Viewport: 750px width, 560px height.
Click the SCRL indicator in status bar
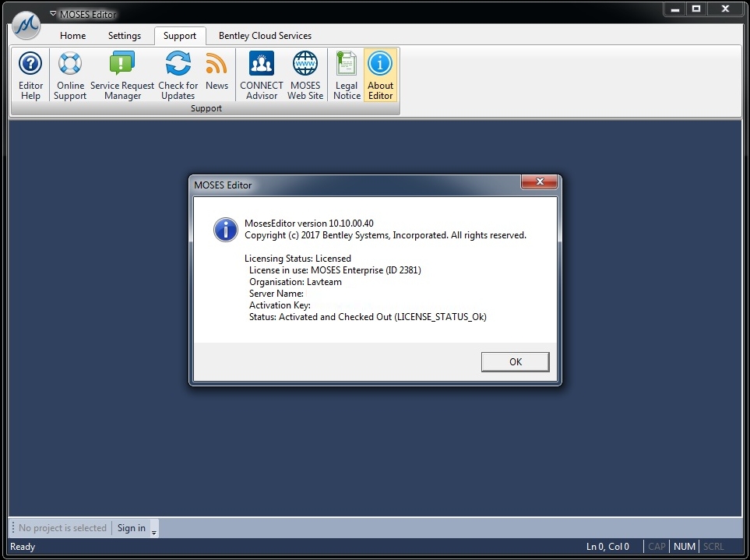click(x=713, y=547)
